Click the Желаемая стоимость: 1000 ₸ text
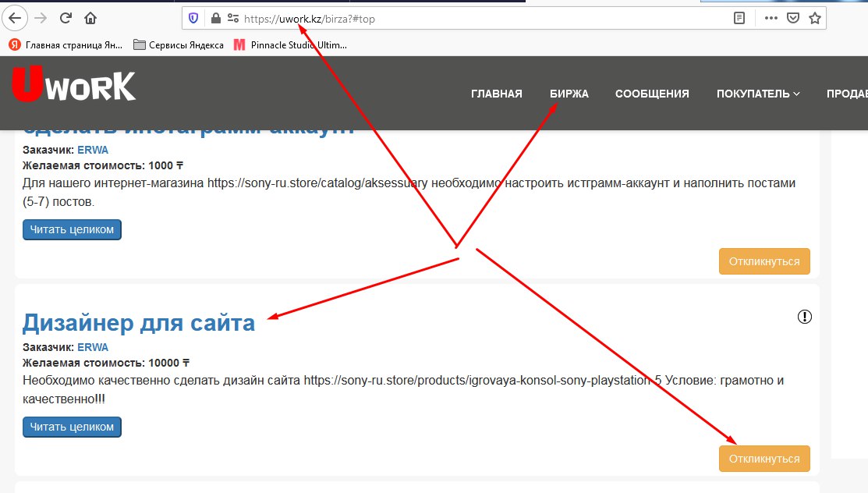The width and height of the screenshot is (868, 493). [103, 165]
